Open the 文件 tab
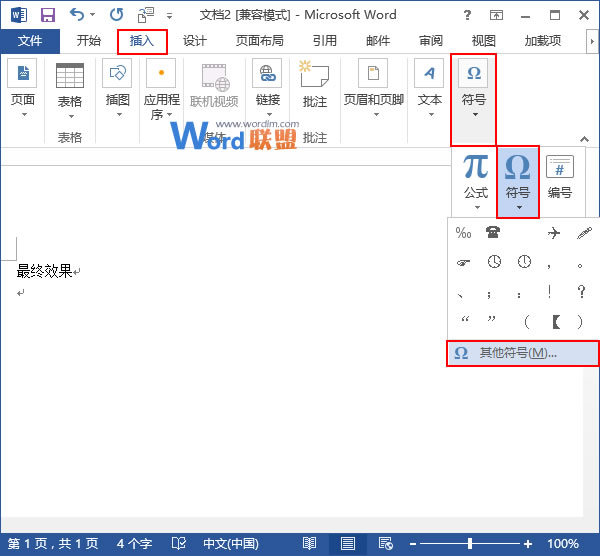The width and height of the screenshot is (600, 556). 30,41
